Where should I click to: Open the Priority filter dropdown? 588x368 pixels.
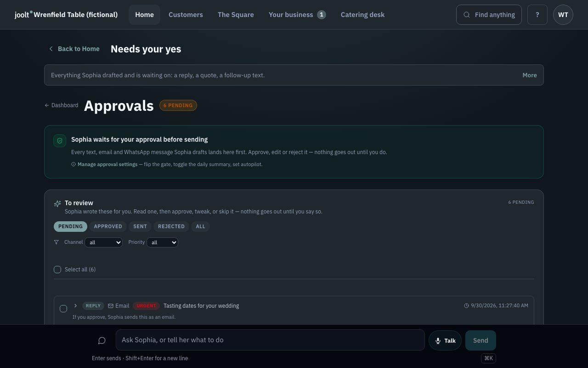[162, 242]
